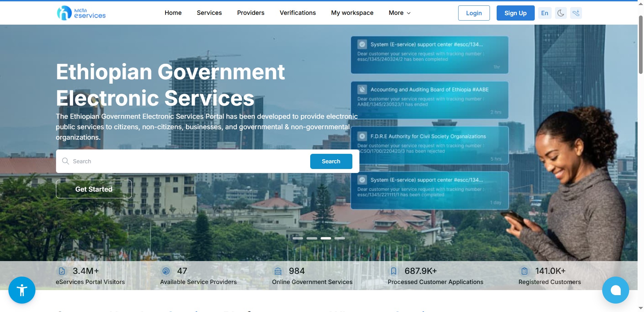This screenshot has height=312, width=644.
Task: Open the accessibility widget button
Action: (22, 290)
